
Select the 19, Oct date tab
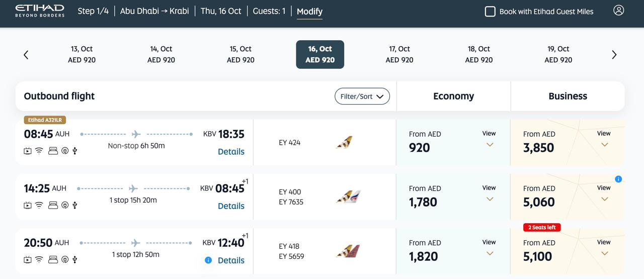pyautogui.click(x=558, y=54)
